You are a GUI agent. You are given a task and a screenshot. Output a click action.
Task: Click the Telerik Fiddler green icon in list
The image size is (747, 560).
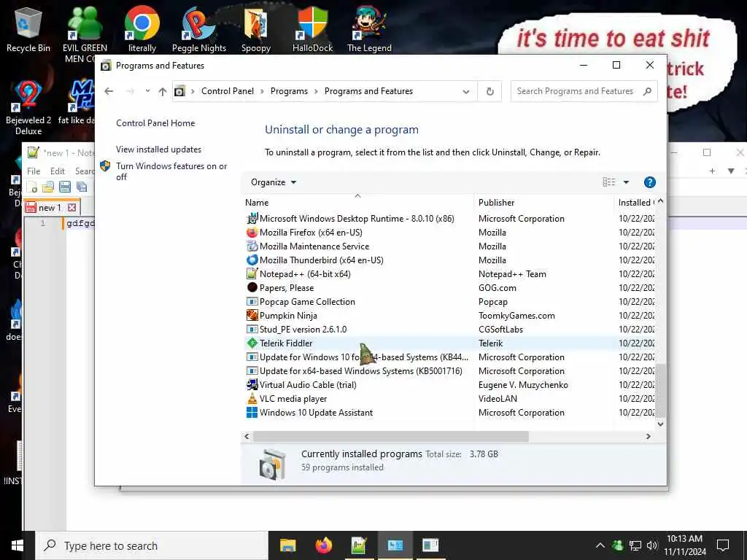(252, 343)
